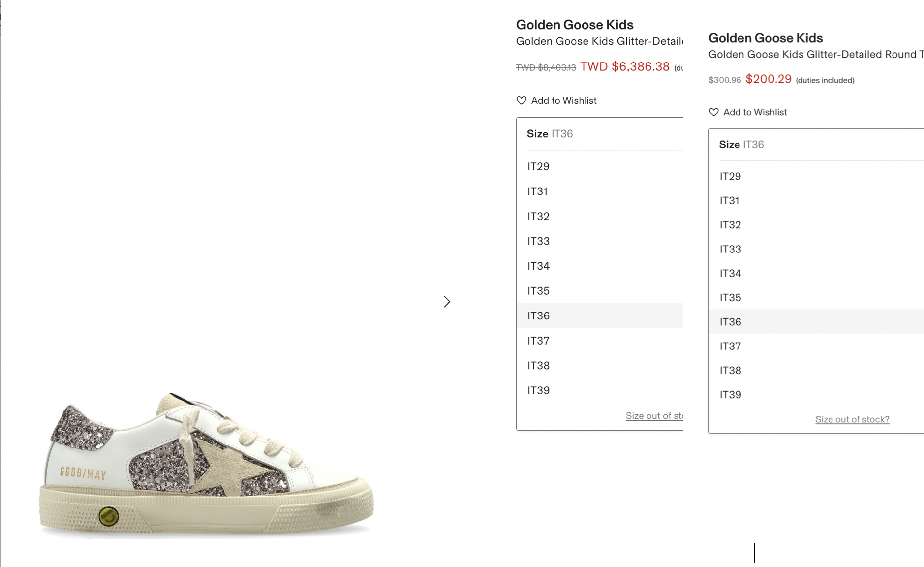Pick IT36 in the left size dropdown
This screenshot has height=567, width=924.
(x=538, y=315)
